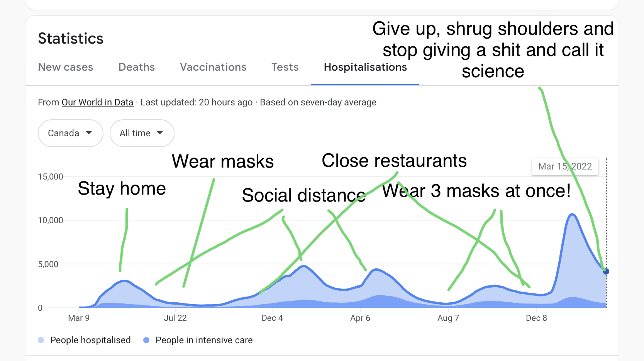The height and width of the screenshot is (361, 644).
Task: Switch to the New cases tab
Action: click(66, 67)
